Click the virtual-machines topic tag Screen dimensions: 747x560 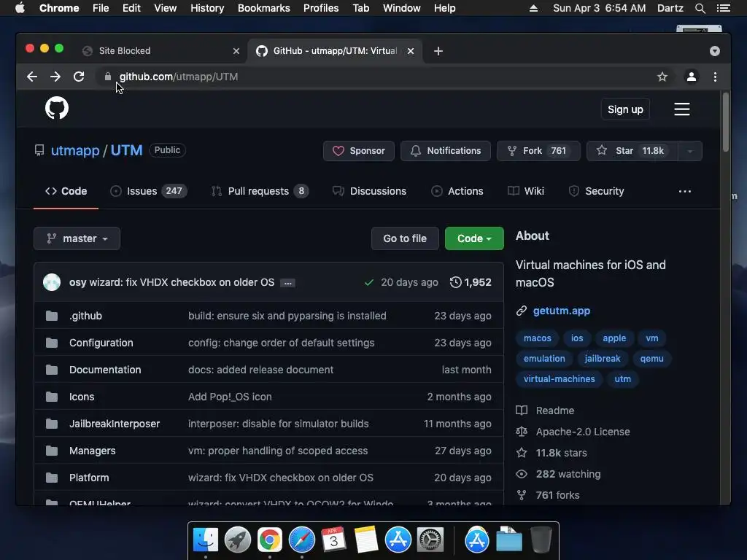[559, 379]
